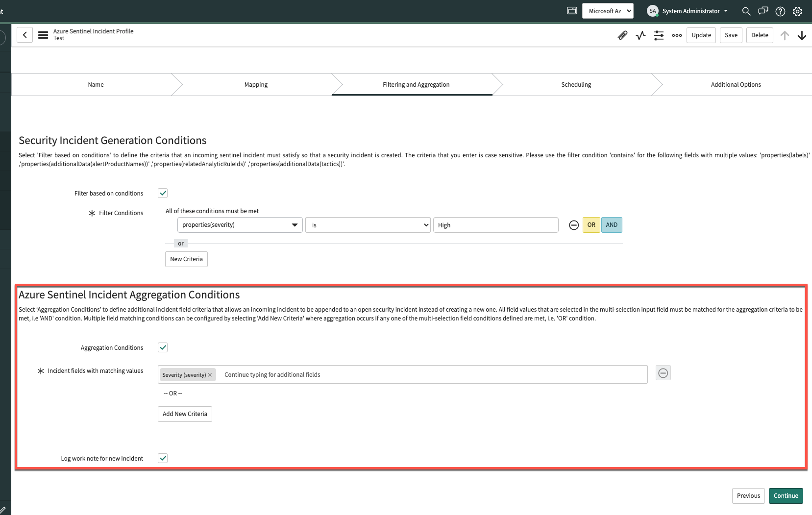Click the application window icon next to scope picker
Viewport: 812px width, 515px height.
tap(572, 10)
